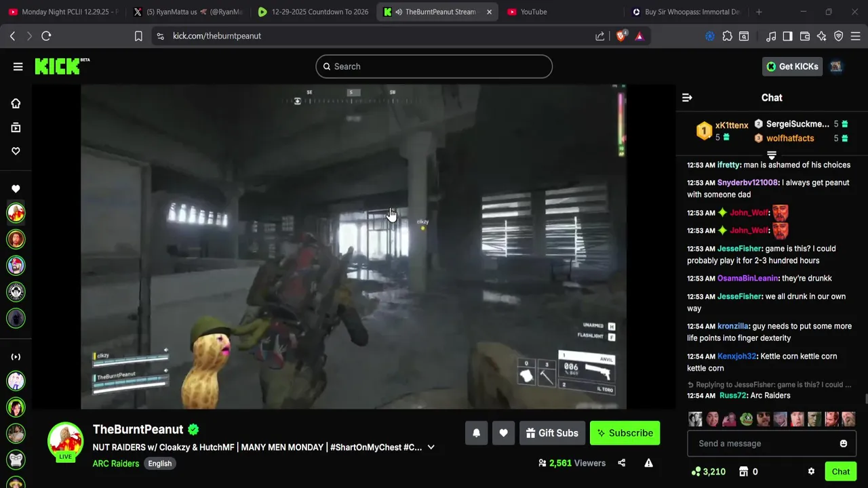Share the stream via share icon

click(x=621, y=463)
